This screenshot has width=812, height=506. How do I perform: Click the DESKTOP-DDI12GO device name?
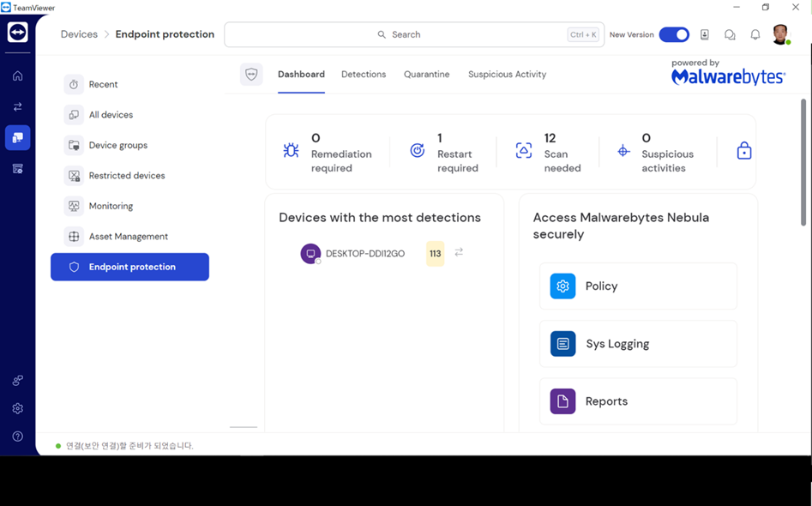365,254
